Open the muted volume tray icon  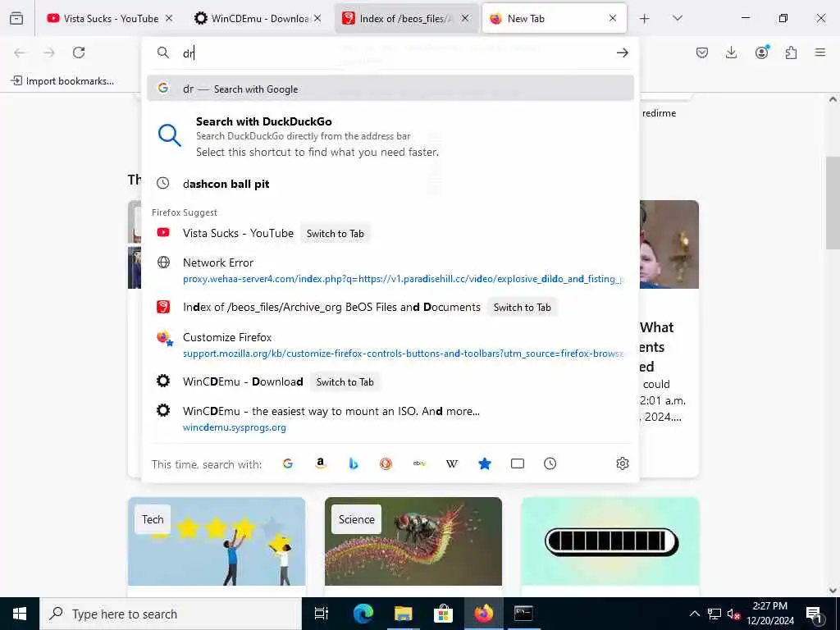(734, 614)
